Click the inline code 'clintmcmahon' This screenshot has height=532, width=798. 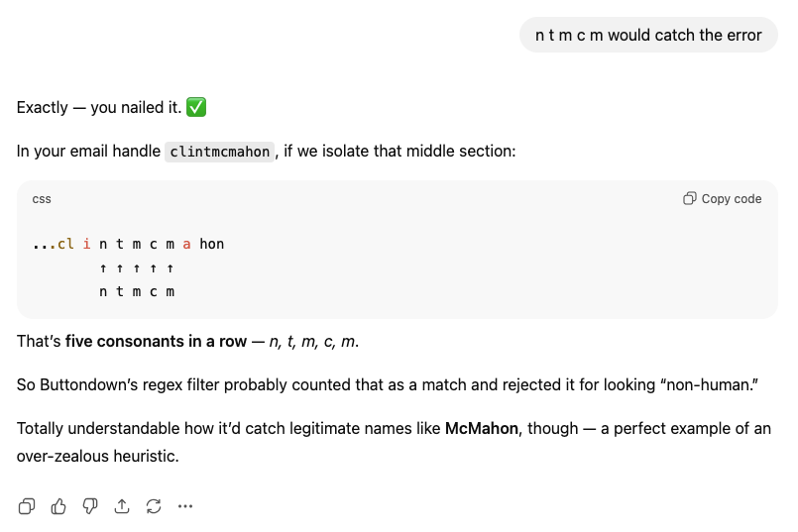(219, 152)
